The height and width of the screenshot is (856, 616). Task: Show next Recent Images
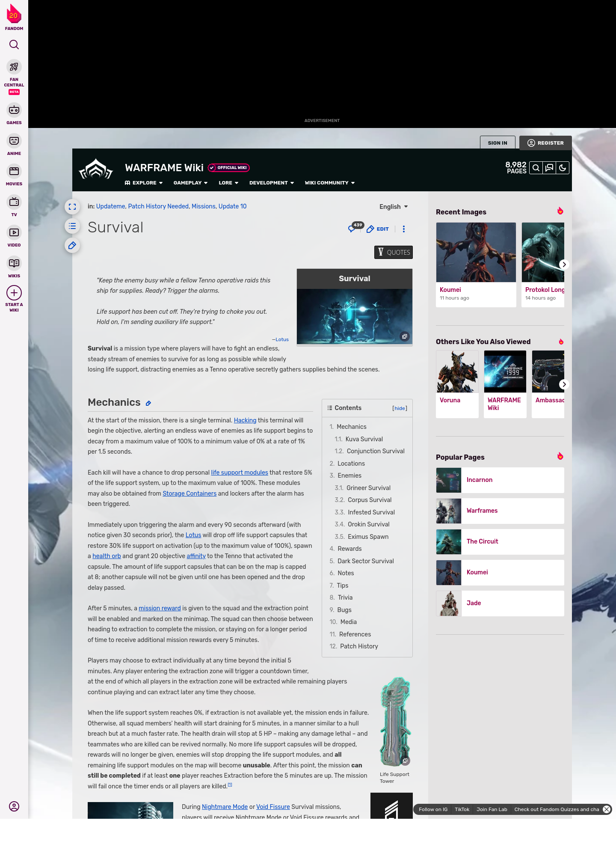click(x=564, y=265)
